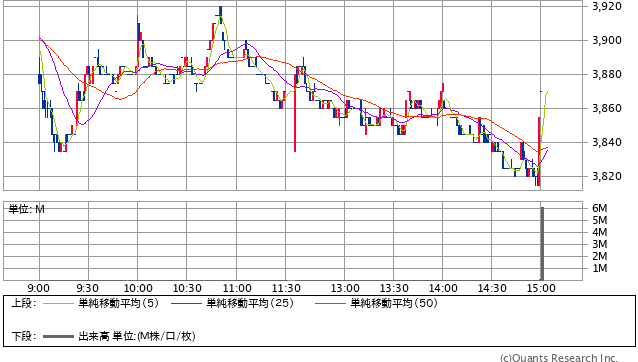The height and width of the screenshot is (362, 638).
Task: Click the gray 出来高 legend line
Action: pos(59,337)
